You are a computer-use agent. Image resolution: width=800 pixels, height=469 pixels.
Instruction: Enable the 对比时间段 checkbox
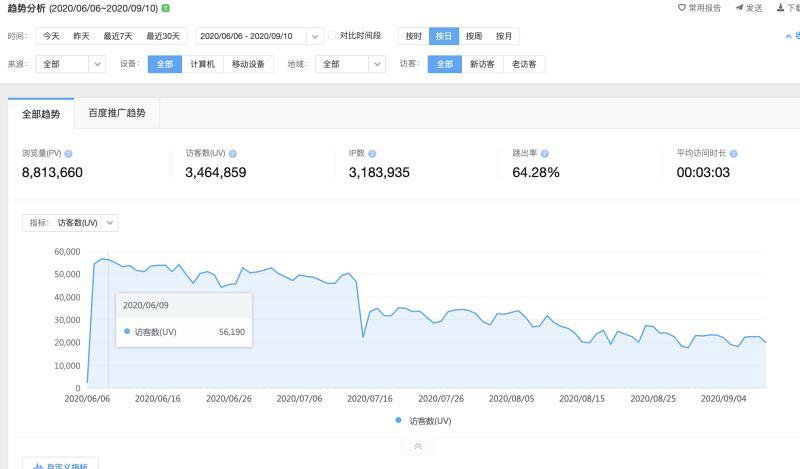tap(332, 35)
